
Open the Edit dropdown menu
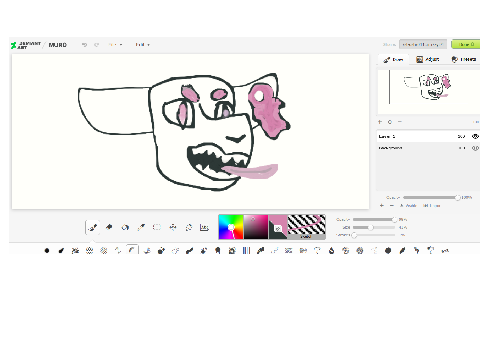142,45
